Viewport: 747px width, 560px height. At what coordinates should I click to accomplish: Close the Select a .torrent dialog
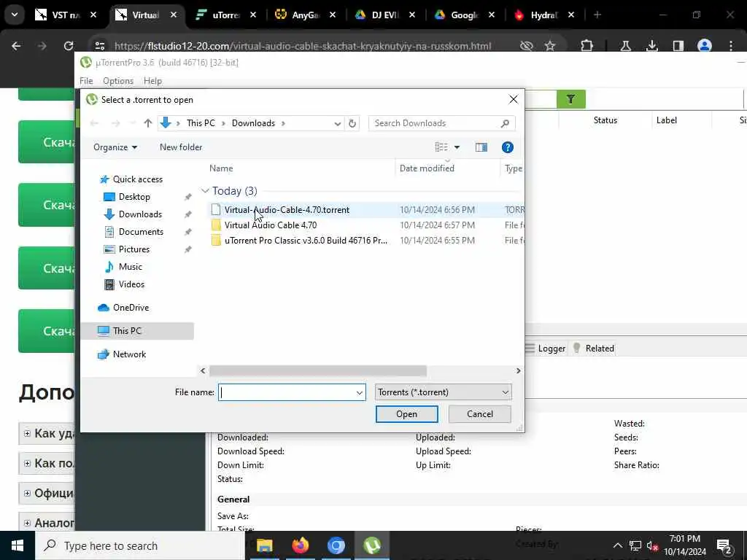point(513,99)
